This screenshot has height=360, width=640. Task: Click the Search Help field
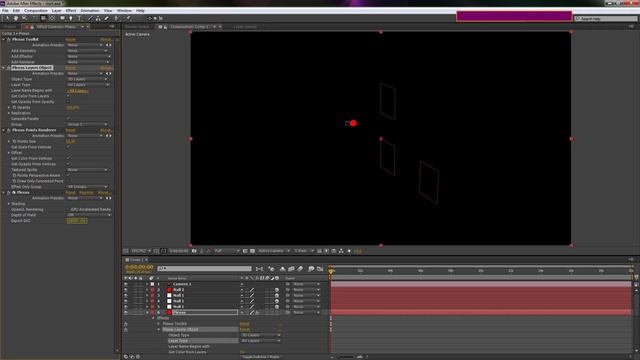[x=605, y=19]
